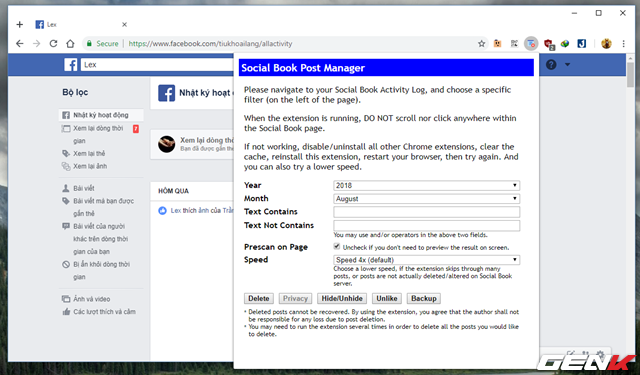The height and width of the screenshot is (375, 640).
Task: Select Bài viết filter
Action: pos(84,188)
